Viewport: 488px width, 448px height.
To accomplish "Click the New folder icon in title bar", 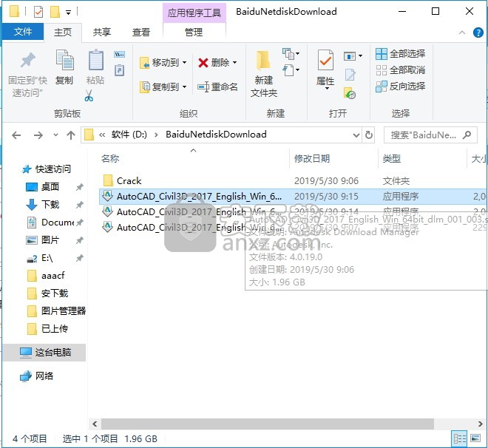I will point(55,12).
